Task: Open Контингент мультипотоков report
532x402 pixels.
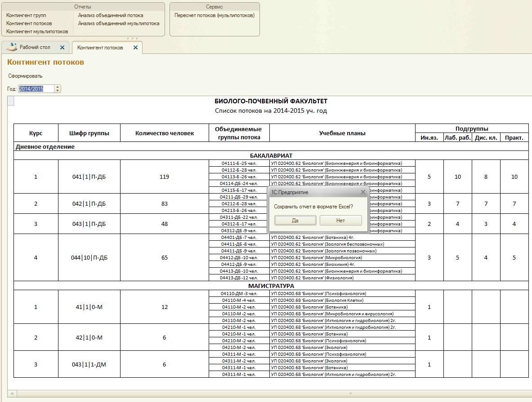Action: 37,31
